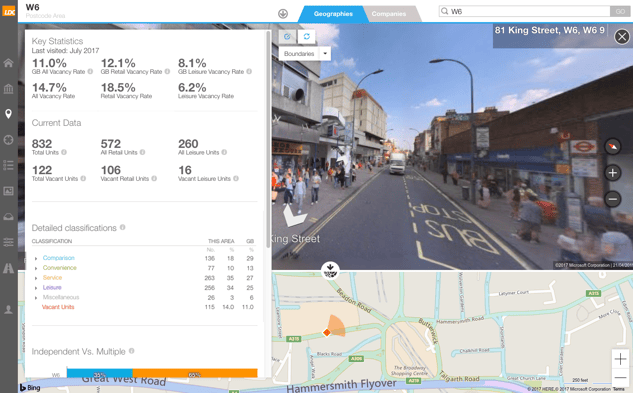The image size is (633, 393).
Task: Switch to the Companies tab
Action: point(389,14)
